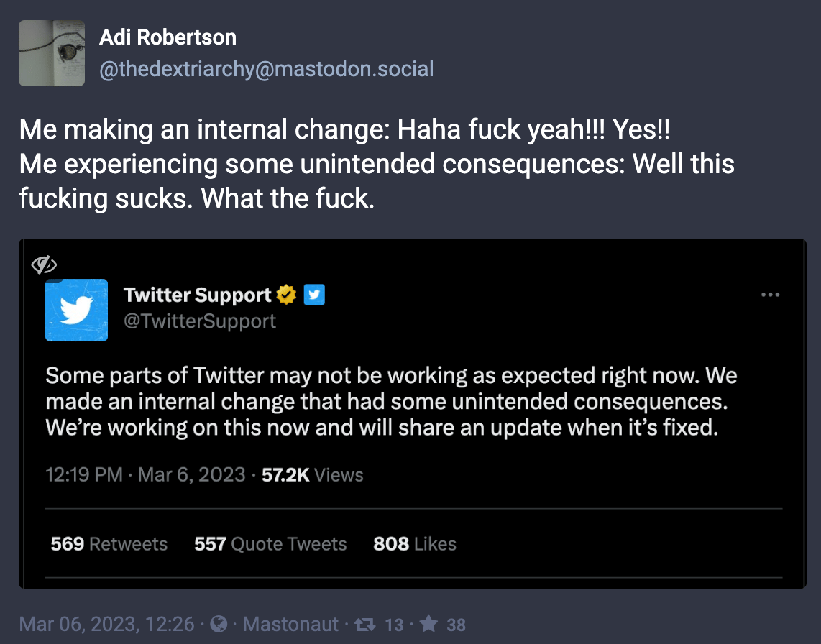Open the Adi Robertson display name link
Image resolution: width=821 pixels, height=644 pixels.
168,37
